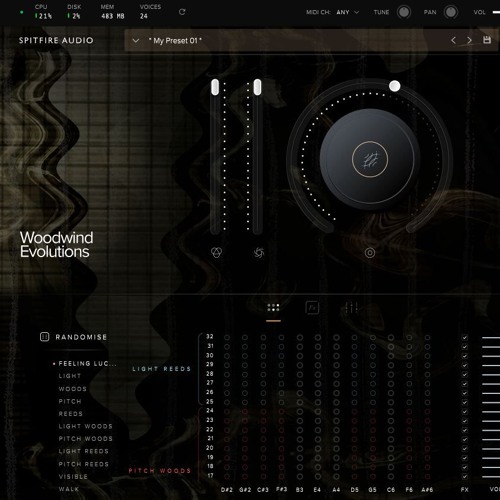Click the G5 column label
Screen dimensions: 500x500
pos(372,490)
